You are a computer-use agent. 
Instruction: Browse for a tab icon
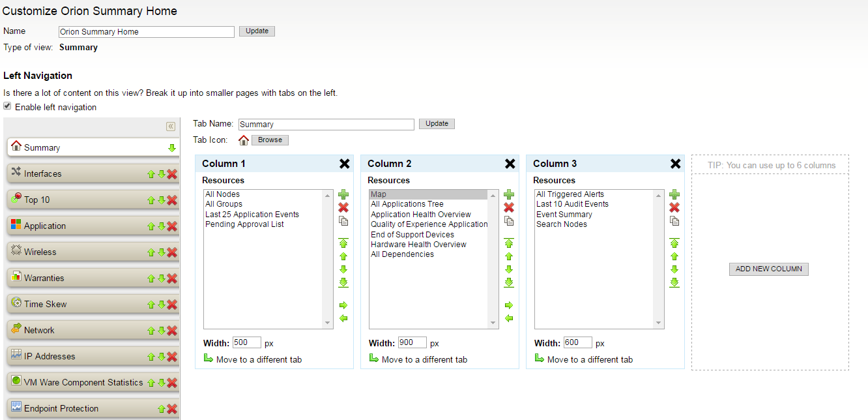click(x=270, y=140)
